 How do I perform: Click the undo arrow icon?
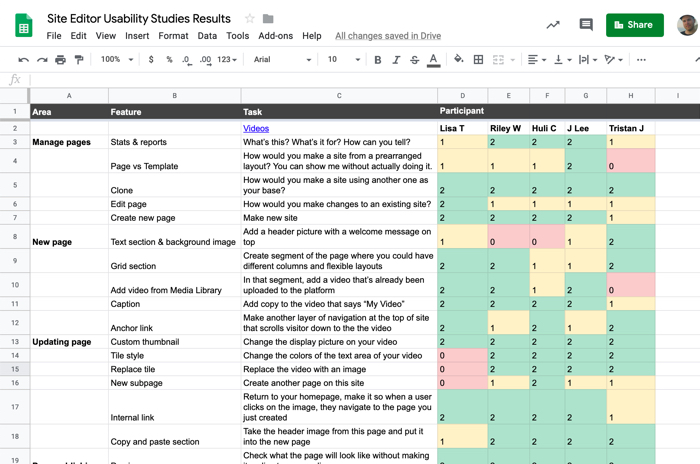click(x=24, y=60)
